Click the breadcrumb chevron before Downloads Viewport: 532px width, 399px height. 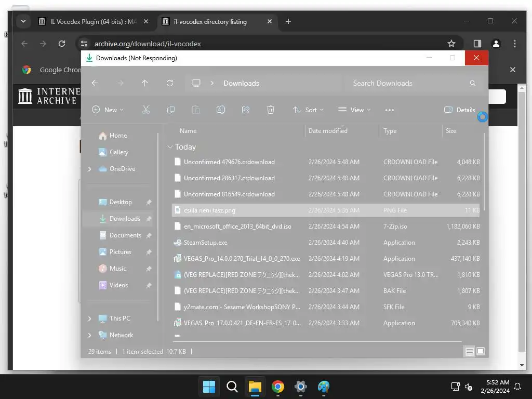[212, 83]
